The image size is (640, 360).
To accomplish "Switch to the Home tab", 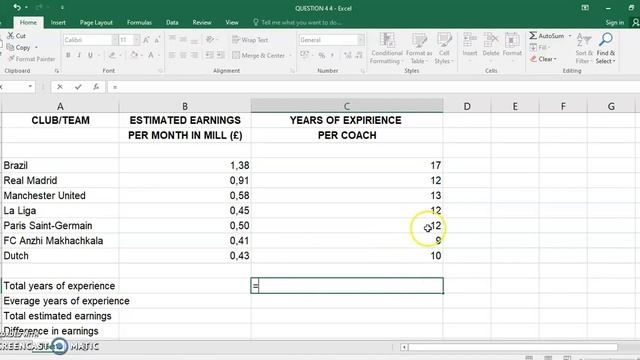I will click(x=28, y=22).
